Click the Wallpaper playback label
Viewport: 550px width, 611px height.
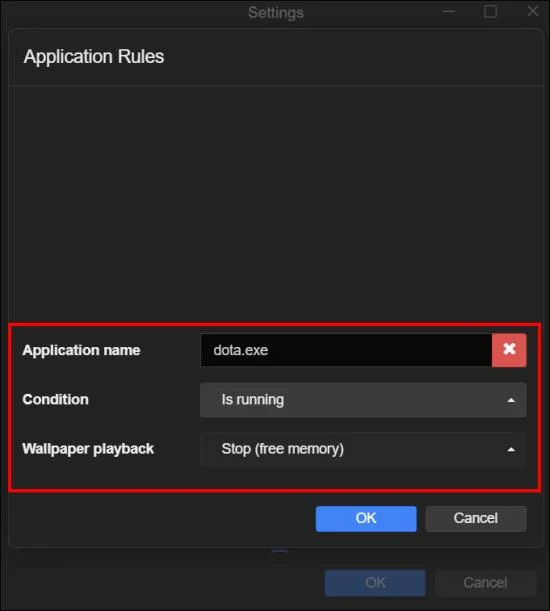pyautogui.click(x=88, y=449)
